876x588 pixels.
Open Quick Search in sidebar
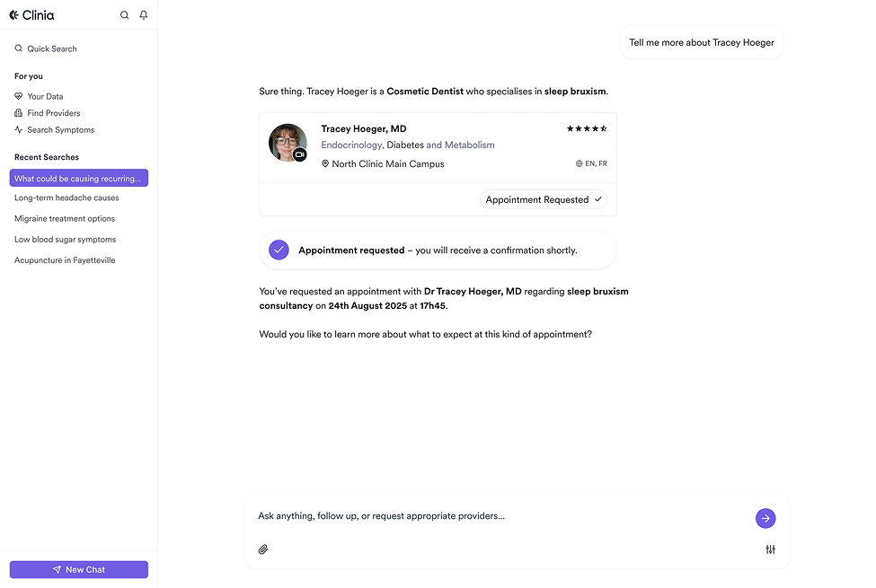(52, 48)
